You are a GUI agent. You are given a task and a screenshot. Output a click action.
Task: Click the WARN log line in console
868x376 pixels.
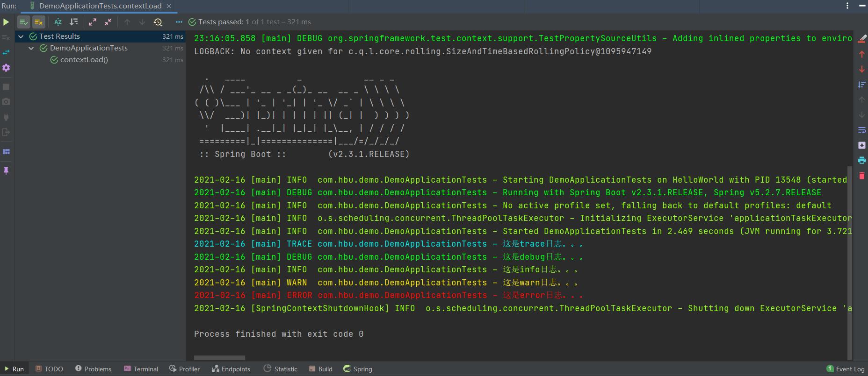click(x=386, y=283)
